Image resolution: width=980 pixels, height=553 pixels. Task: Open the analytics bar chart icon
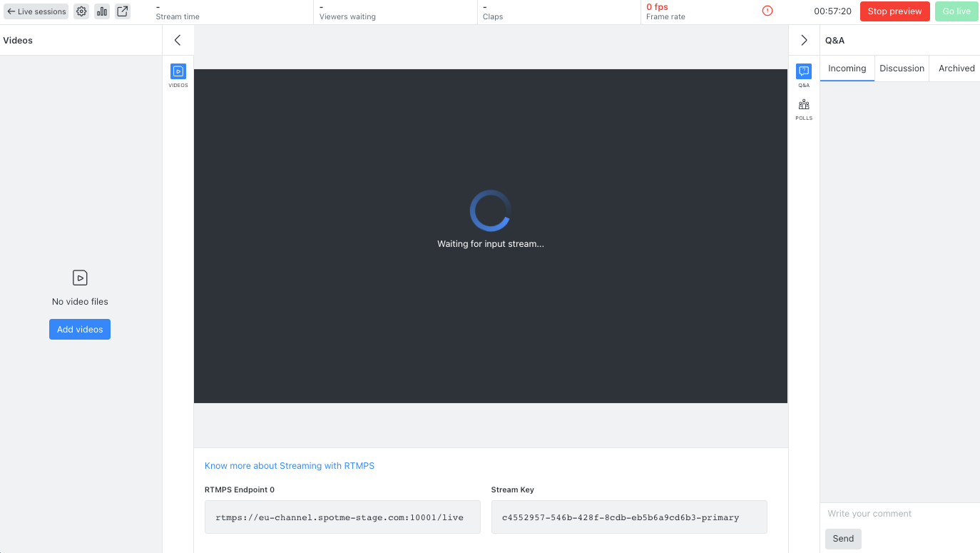[x=102, y=11]
